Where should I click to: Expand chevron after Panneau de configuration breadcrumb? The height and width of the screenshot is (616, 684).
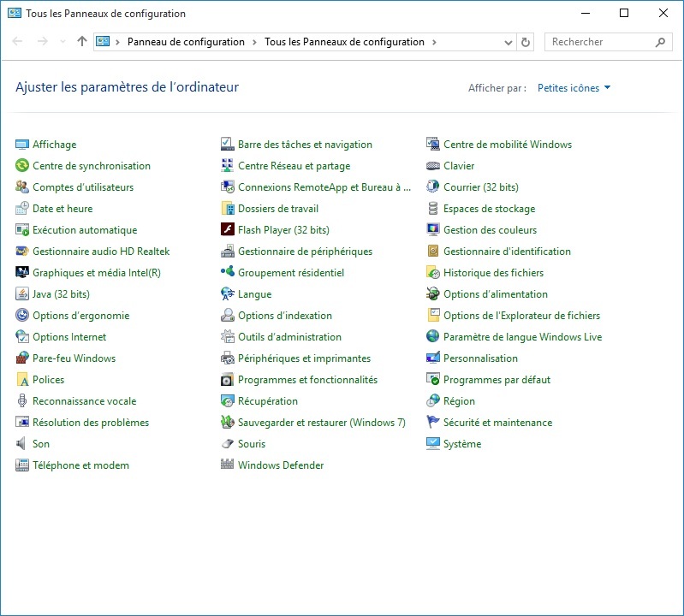pos(254,42)
